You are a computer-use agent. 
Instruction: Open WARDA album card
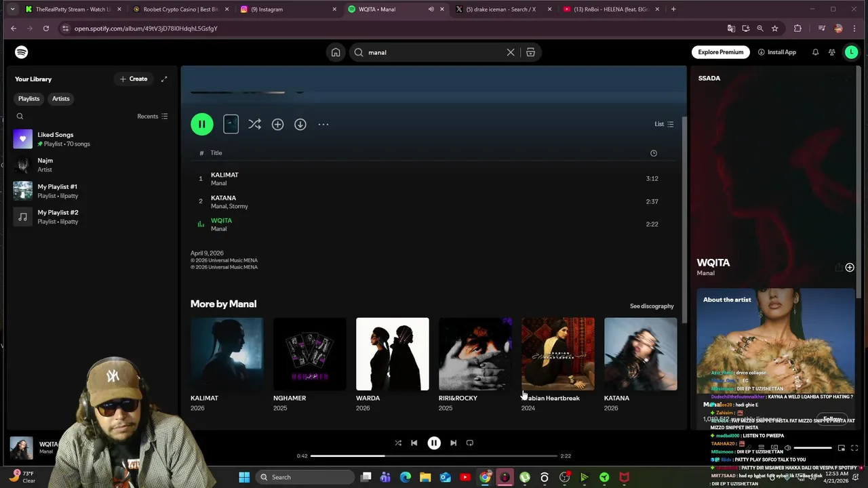coord(393,365)
